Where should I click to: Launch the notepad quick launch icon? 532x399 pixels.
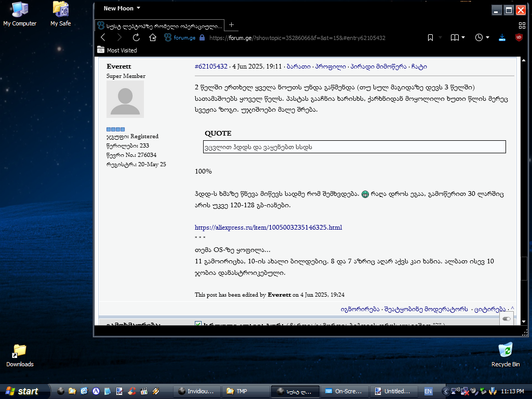(108, 391)
